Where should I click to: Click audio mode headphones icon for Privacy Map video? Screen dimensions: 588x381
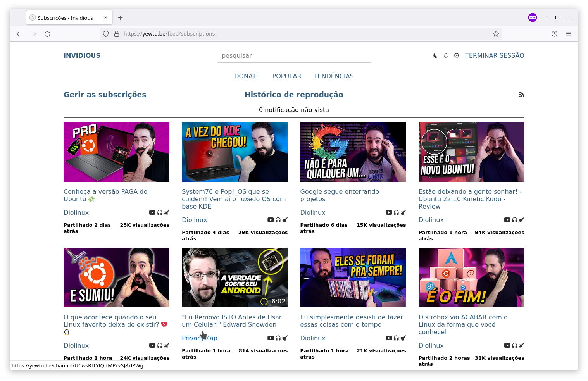(278, 338)
